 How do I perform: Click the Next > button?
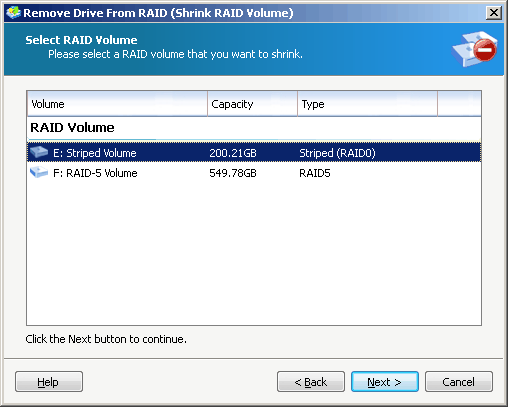click(385, 382)
